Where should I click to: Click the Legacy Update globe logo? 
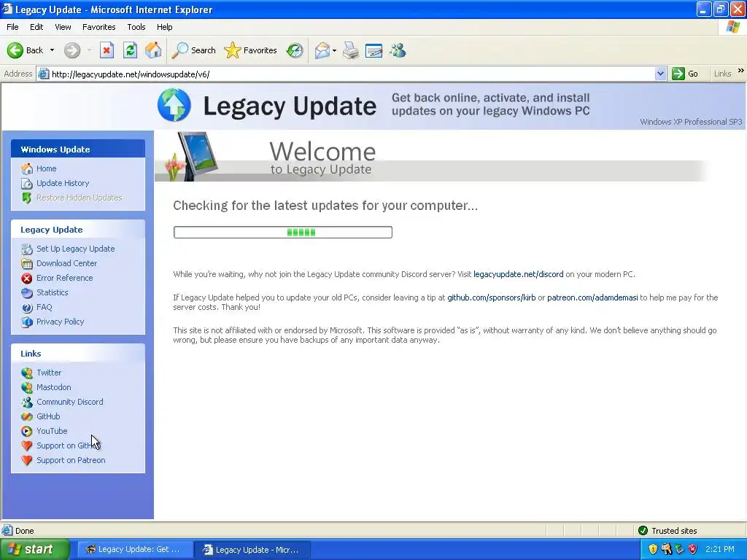[x=174, y=105]
